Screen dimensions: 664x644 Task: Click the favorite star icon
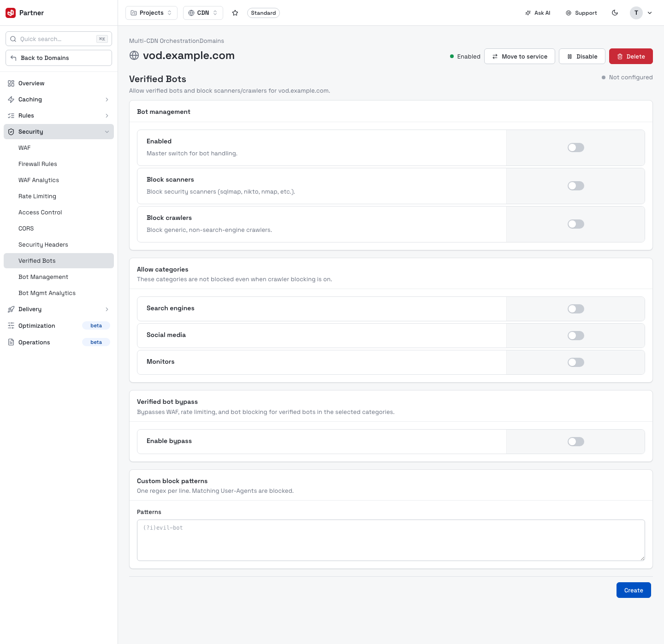click(x=235, y=13)
